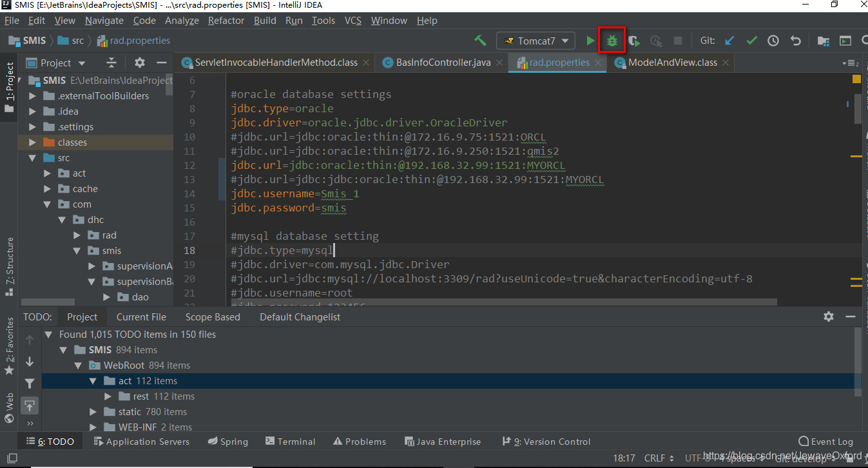Open Tomcat7 run configuration dropdown
Image resolution: width=868 pixels, height=468 pixels.
coord(535,41)
